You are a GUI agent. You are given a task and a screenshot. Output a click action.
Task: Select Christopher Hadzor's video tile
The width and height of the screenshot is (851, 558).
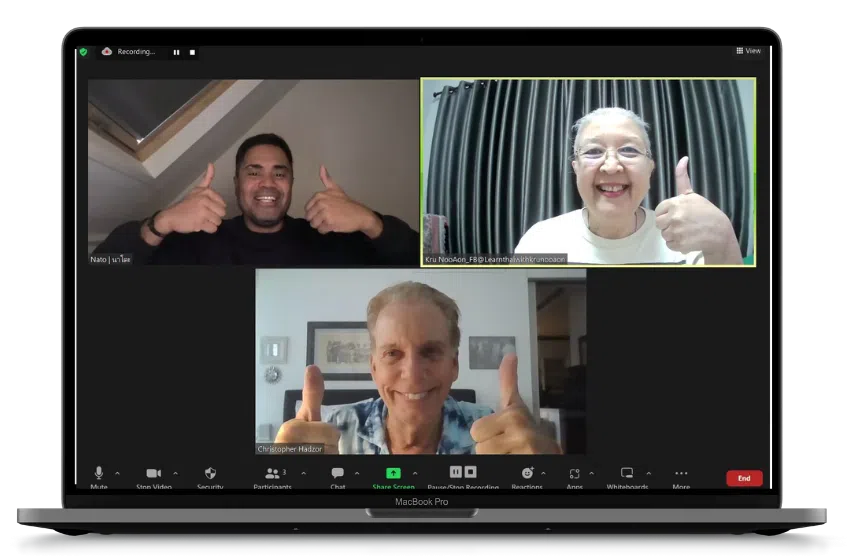point(420,361)
